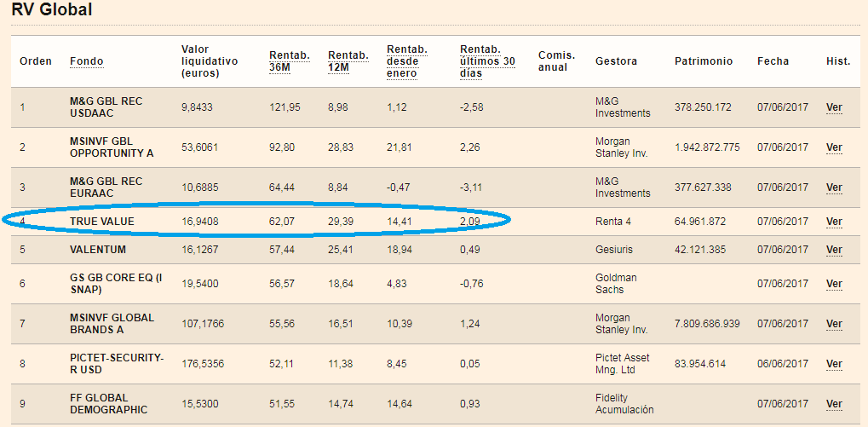Viewport: 868px width, 427px height.
Task: Click the Gestora column header
Action: (616, 61)
